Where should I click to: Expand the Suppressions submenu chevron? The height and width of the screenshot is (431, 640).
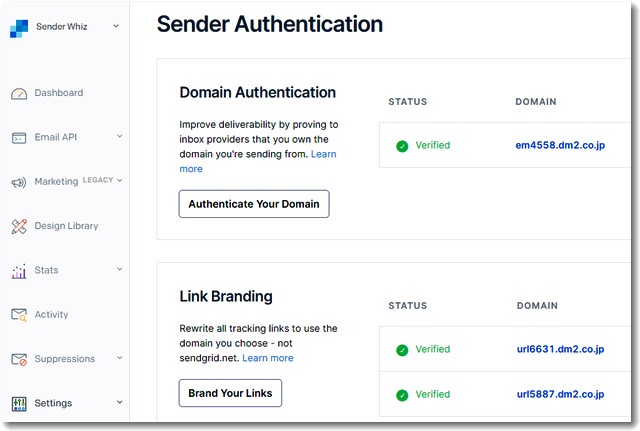click(120, 358)
